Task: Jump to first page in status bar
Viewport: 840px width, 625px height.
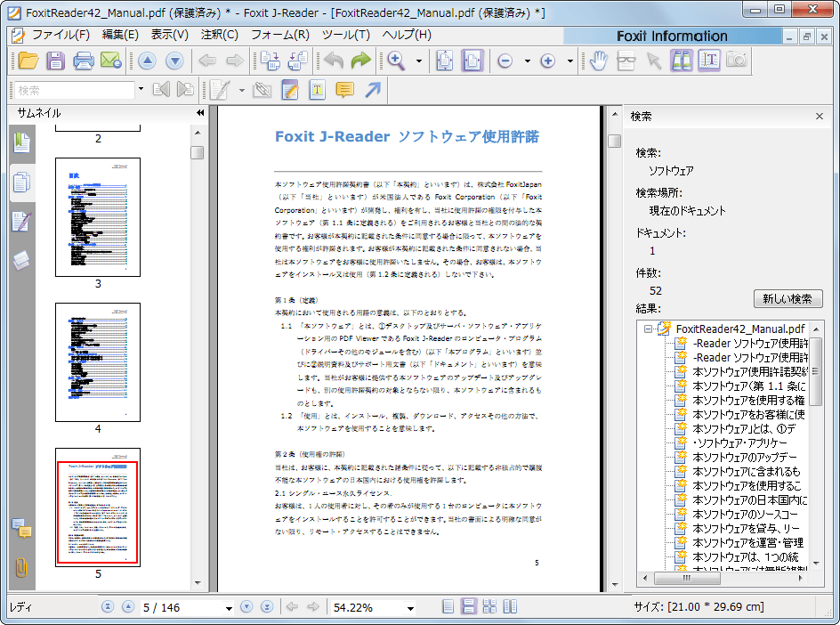Action: click(x=108, y=607)
